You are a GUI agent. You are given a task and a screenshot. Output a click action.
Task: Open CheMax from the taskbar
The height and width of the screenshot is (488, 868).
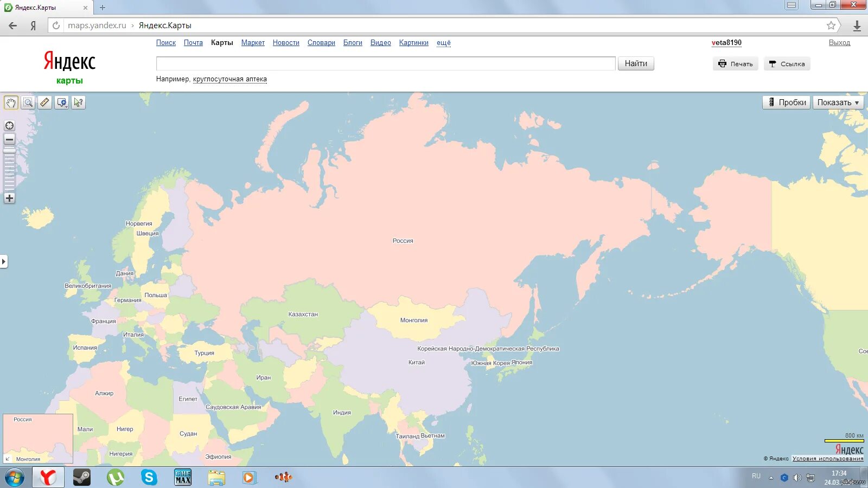click(183, 478)
